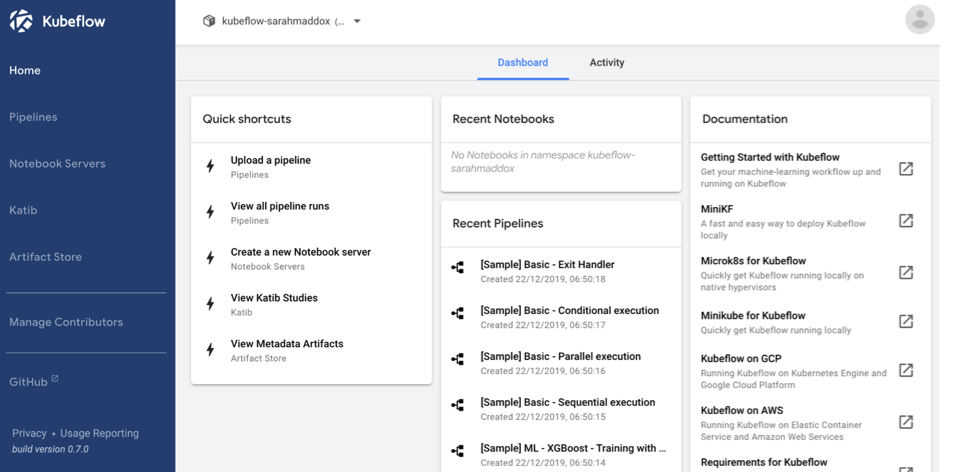Click the lightning icon beside Upload a pipeline
The width and height of the screenshot is (975, 472).
[x=210, y=166]
